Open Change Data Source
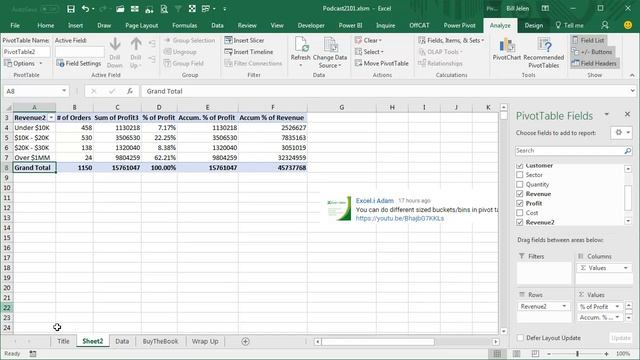The width and height of the screenshot is (640, 360). [x=330, y=53]
